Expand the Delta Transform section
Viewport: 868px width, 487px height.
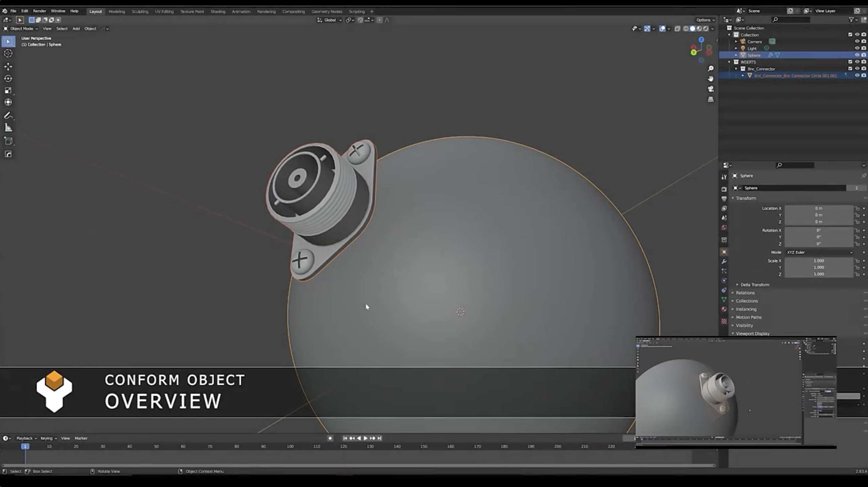coord(755,285)
